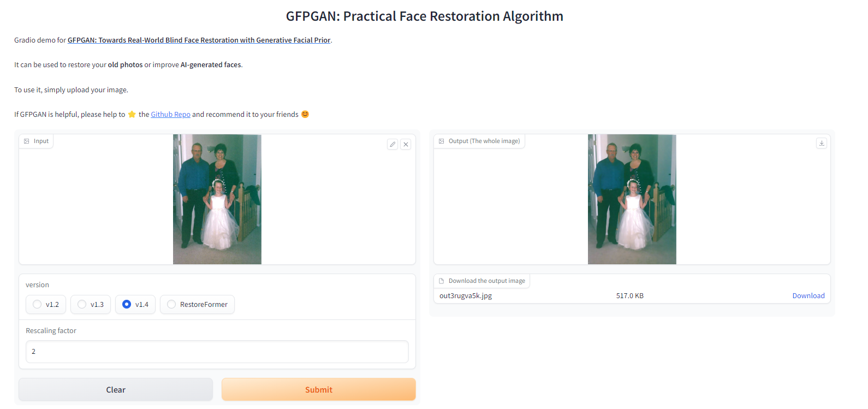The image size is (868, 409).
Task: Select the v1.4 version radio button
Action: (x=127, y=304)
